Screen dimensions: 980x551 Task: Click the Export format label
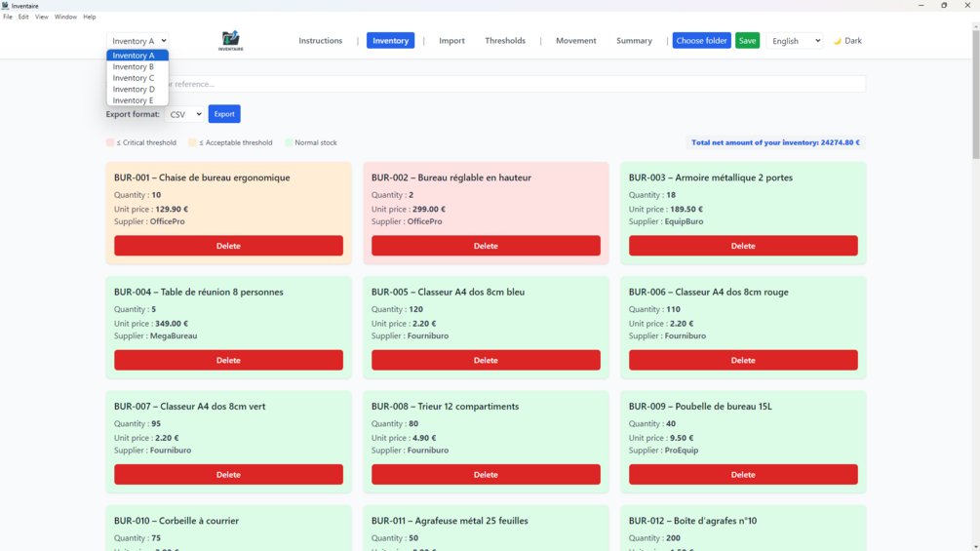point(133,114)
